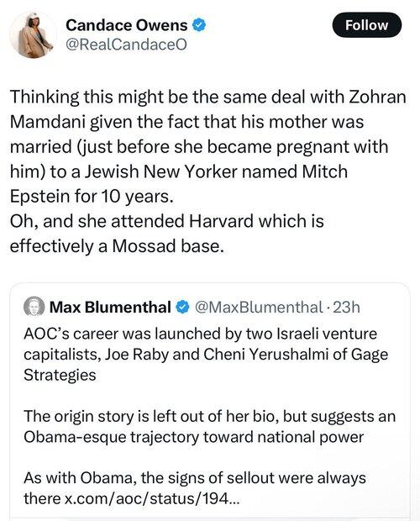The width and height of the screenshot is (420, 521).
Task: Open the x.com/aoc/status link
Action: tap(151, 498)
